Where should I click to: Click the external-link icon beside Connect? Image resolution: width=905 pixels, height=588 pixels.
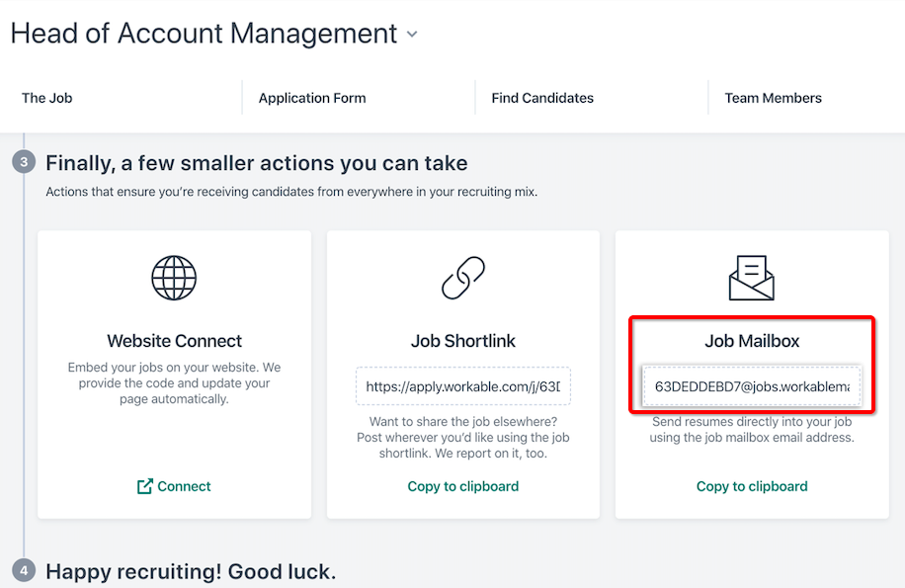tap(145, 486)
